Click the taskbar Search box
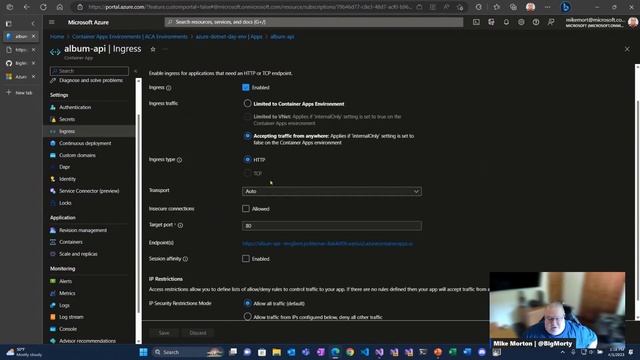 coord(188,352)
